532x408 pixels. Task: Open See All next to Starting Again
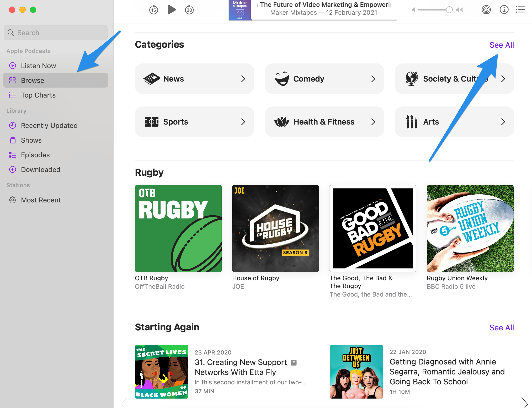(501, 327)
